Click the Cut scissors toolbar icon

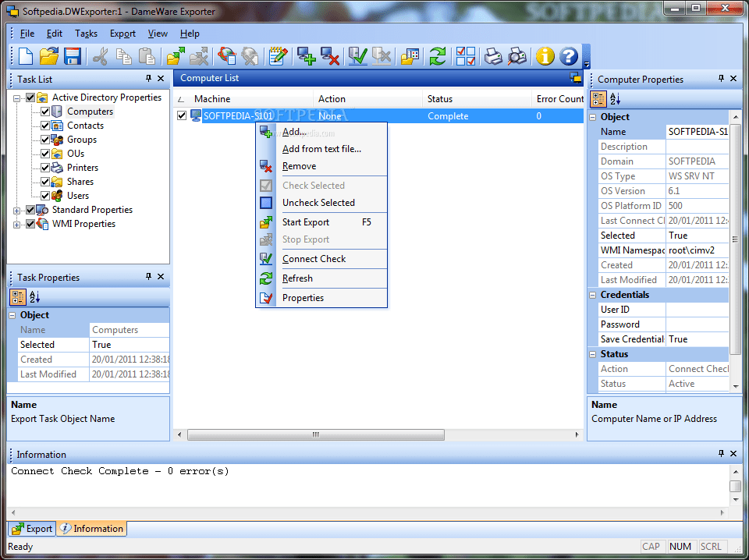tap(101, 56)
